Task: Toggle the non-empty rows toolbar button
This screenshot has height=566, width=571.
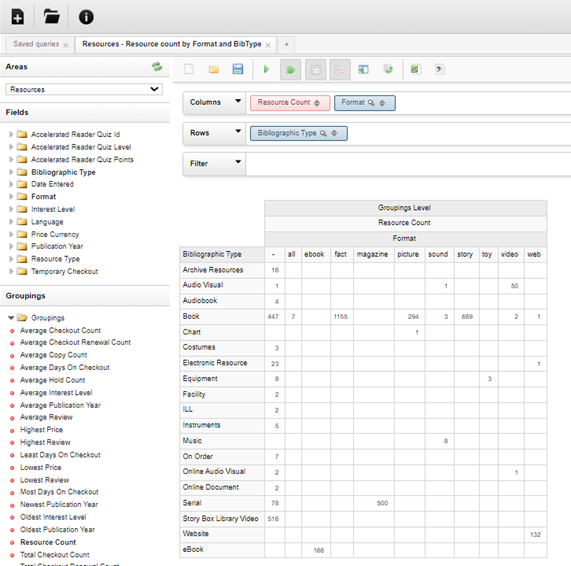Action: 340,70
